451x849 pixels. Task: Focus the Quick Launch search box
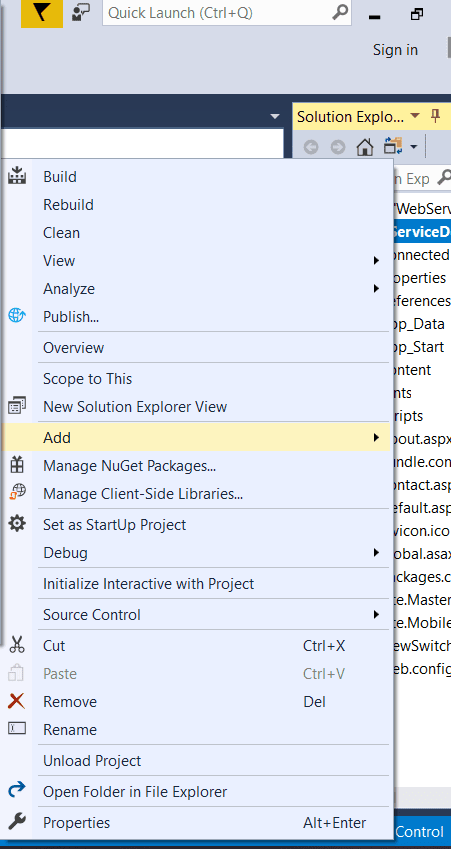(x=219, y=12)
